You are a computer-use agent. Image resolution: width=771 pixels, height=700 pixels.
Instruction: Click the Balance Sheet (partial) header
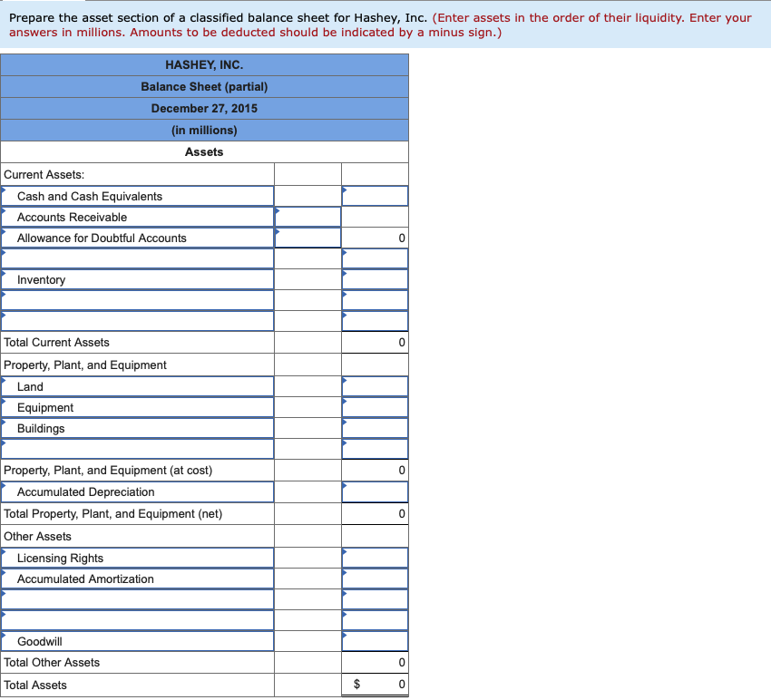point(204,86)
